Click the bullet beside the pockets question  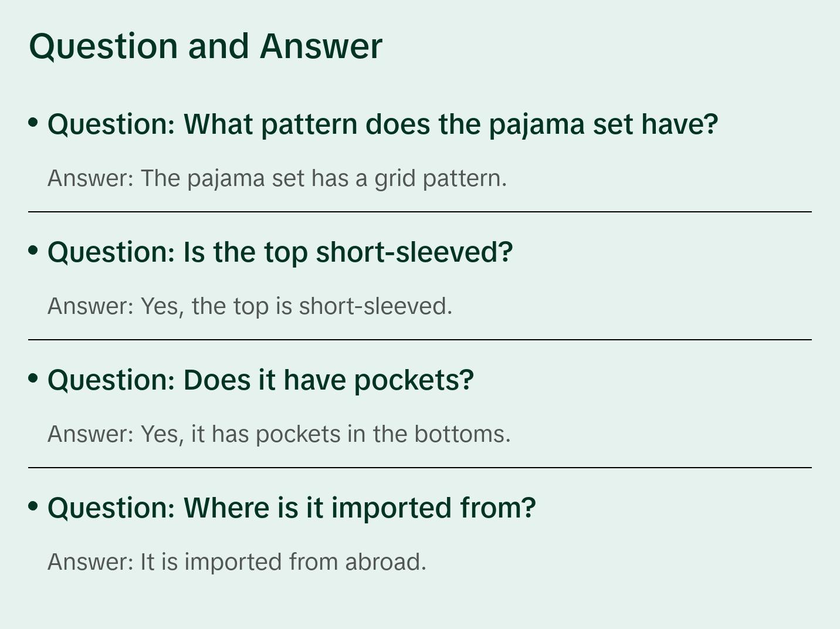pos(33,378)
